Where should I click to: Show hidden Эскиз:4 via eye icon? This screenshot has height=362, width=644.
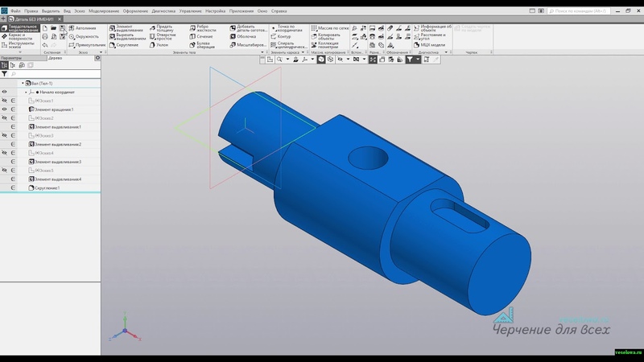point(4,153)
